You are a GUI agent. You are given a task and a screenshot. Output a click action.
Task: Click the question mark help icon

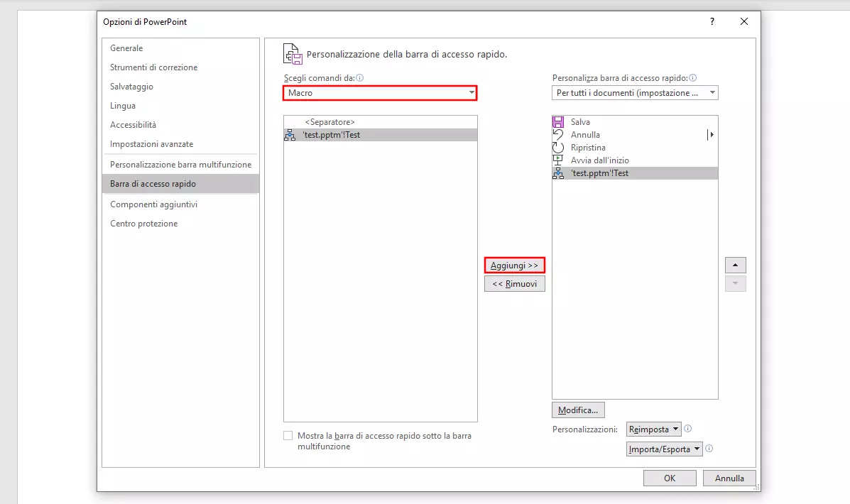point(712,22)
